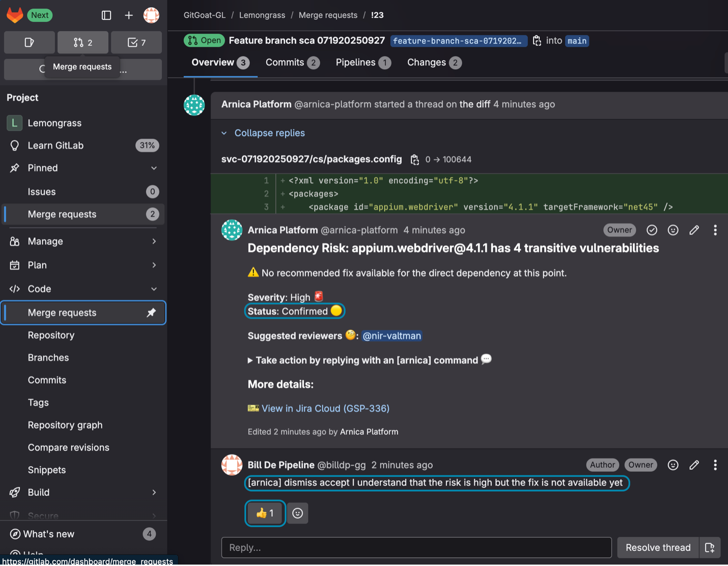Switch to Overview tab

[x=220, y=63]
